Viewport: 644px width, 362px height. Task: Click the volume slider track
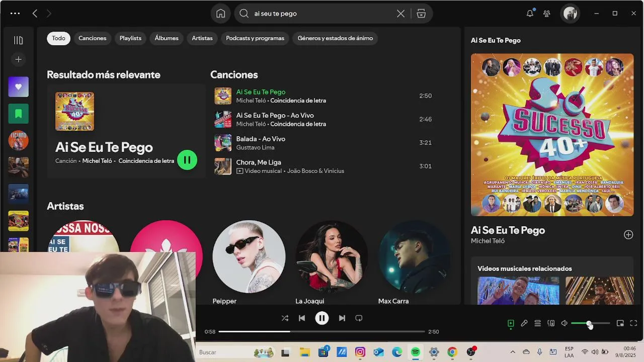pos(591,323)
